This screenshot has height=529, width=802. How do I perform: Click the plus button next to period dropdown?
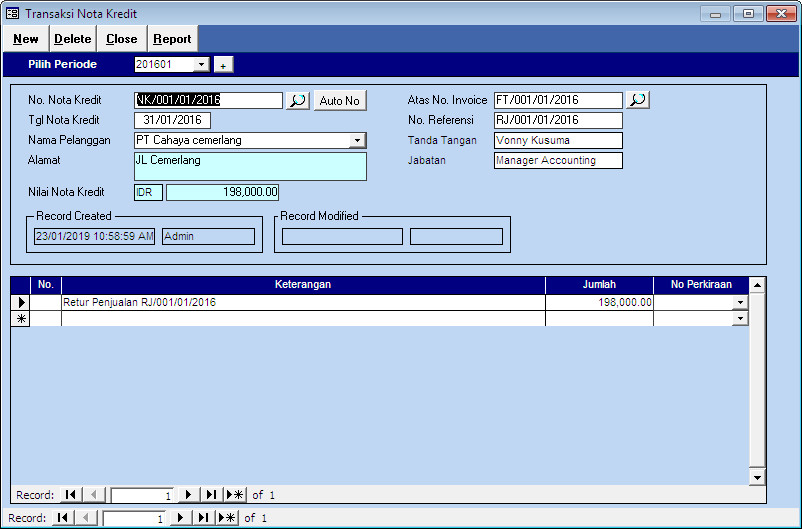tap(223, 65)
